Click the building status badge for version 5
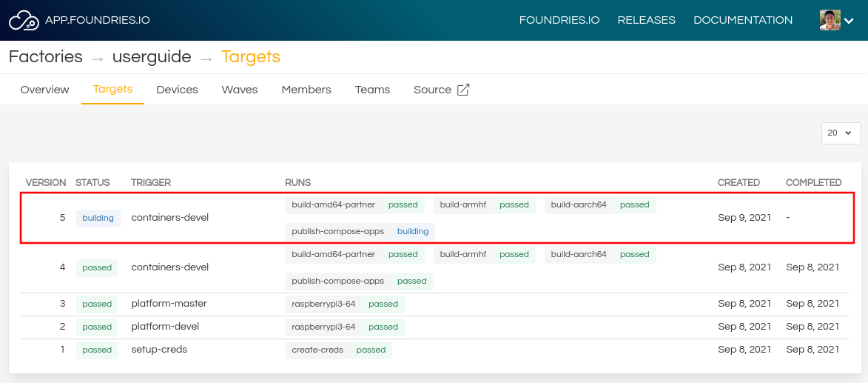Screen dimensions: 868x383 (x=98, y=218)
